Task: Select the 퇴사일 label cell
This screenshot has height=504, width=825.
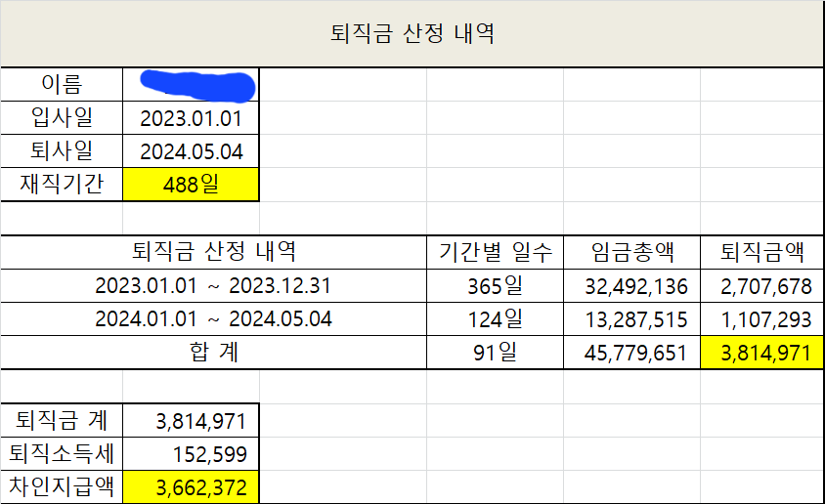Action: coord(62,151)
